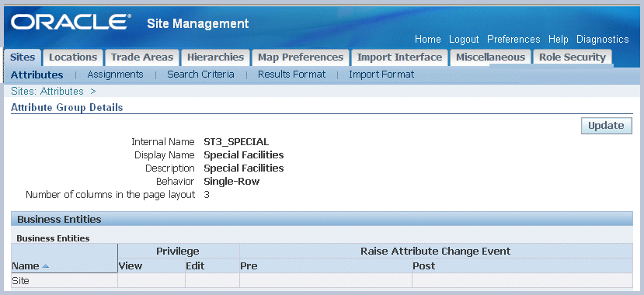Select the Site row name cell
The height and width of the screenshot is (295, 644).
[64, 281]
